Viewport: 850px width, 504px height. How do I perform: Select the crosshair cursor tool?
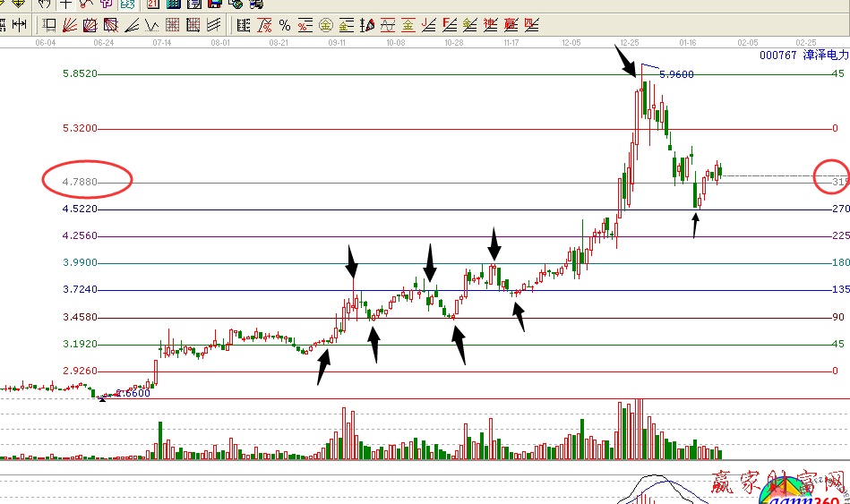click(65, 4)
